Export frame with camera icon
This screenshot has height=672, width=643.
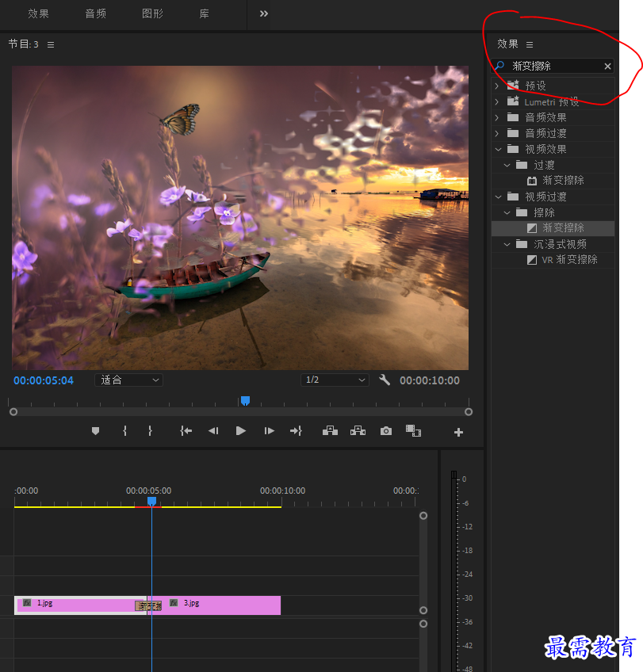tap(386, 431)
